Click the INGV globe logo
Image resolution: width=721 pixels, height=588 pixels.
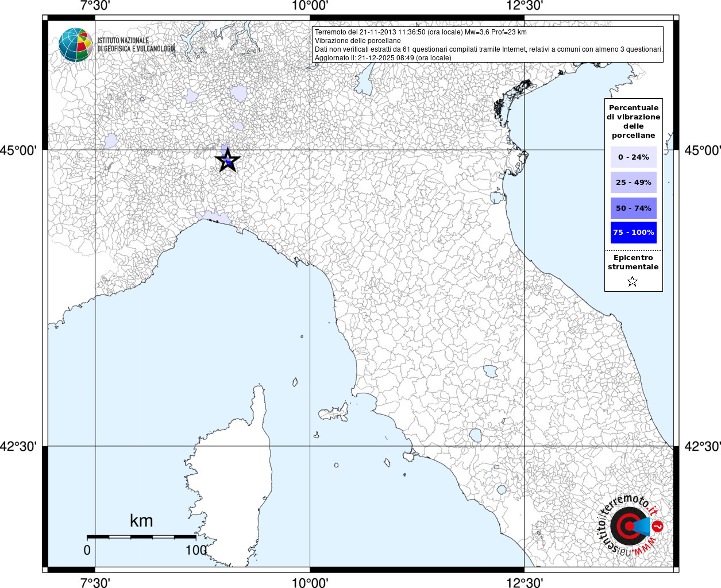pyautogui.click(x=76, y=45)
